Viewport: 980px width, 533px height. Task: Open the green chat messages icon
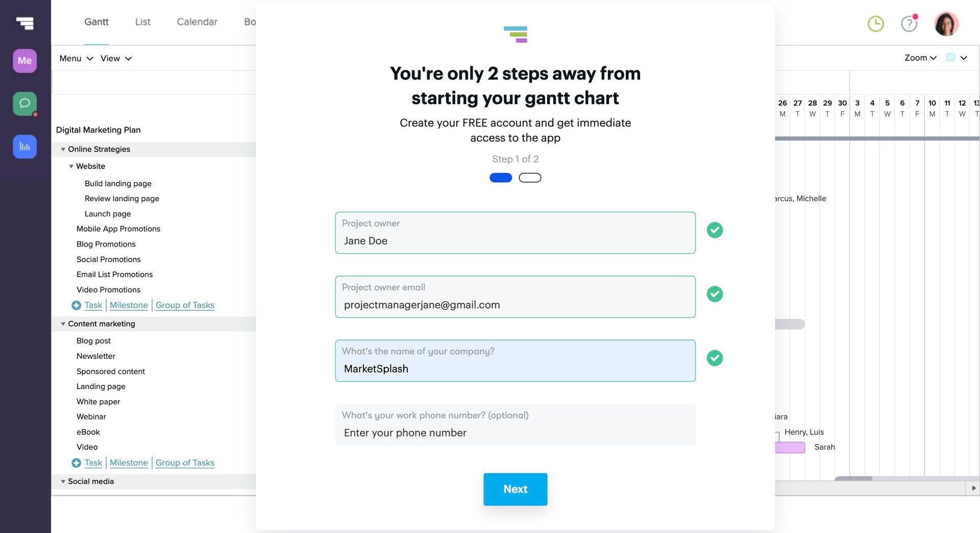pos(24,104)
